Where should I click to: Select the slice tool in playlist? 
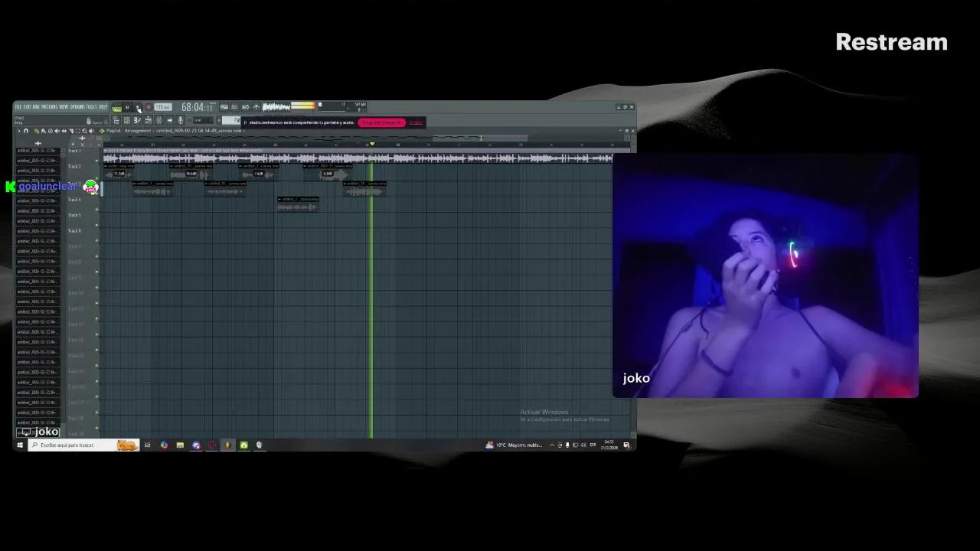point(71,131)
